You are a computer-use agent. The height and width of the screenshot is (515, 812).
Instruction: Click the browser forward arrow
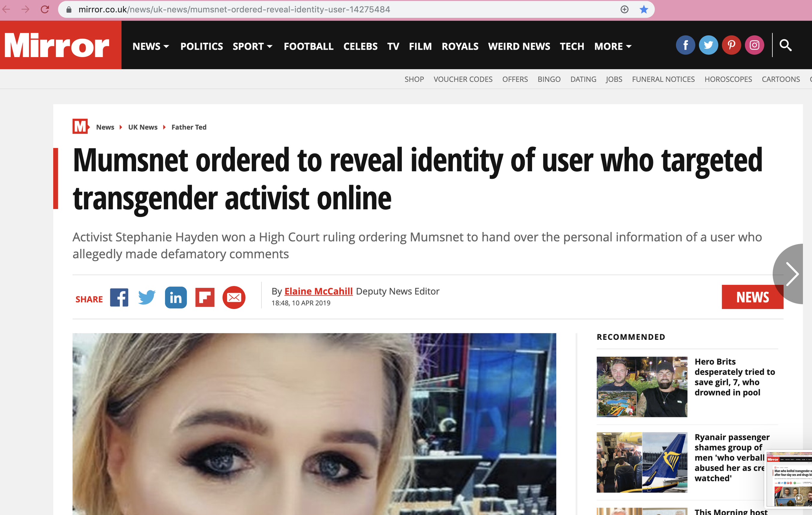(25, 9)
